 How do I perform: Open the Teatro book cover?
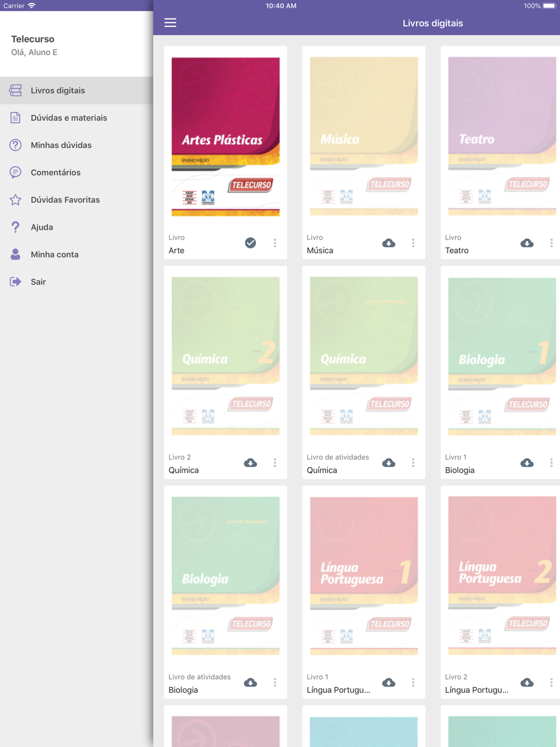coord(502,137)
